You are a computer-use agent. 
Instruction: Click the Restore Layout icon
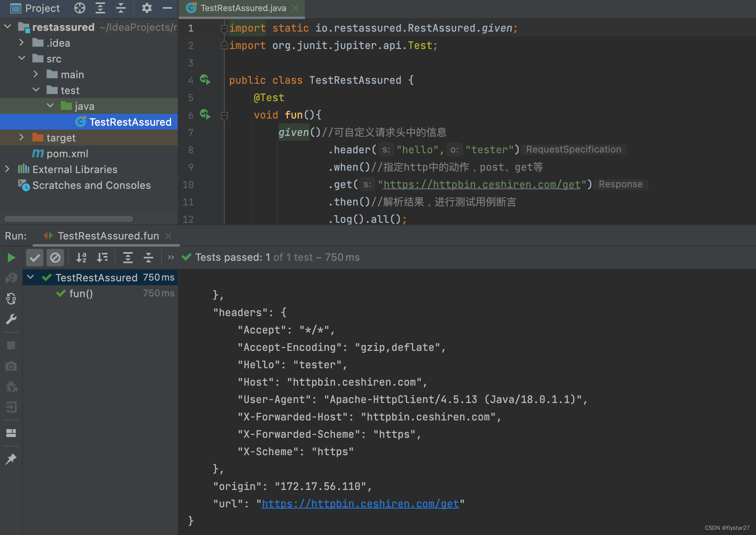(x=11, y=433)
